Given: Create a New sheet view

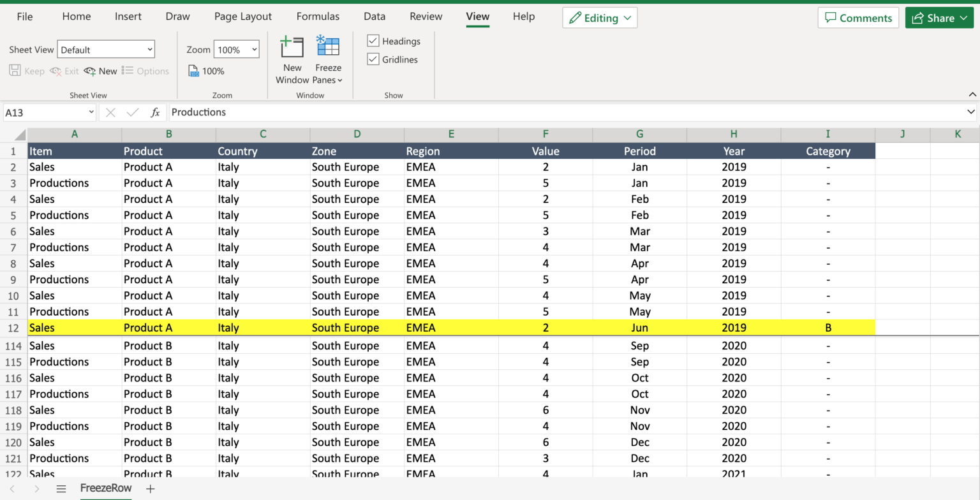Looking at the screenshot, I should [100, 71].
